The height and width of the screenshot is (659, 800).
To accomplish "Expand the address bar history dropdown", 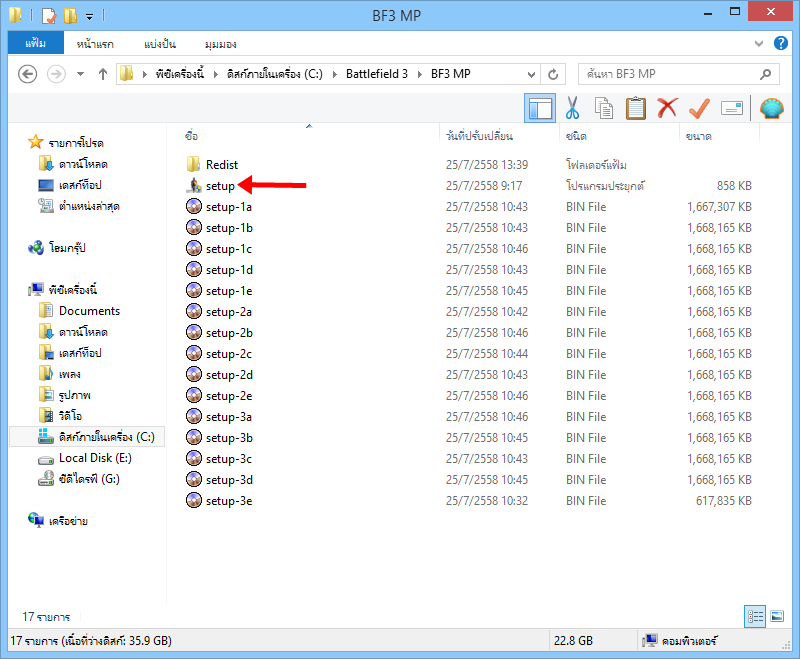I will click(531, 74).
